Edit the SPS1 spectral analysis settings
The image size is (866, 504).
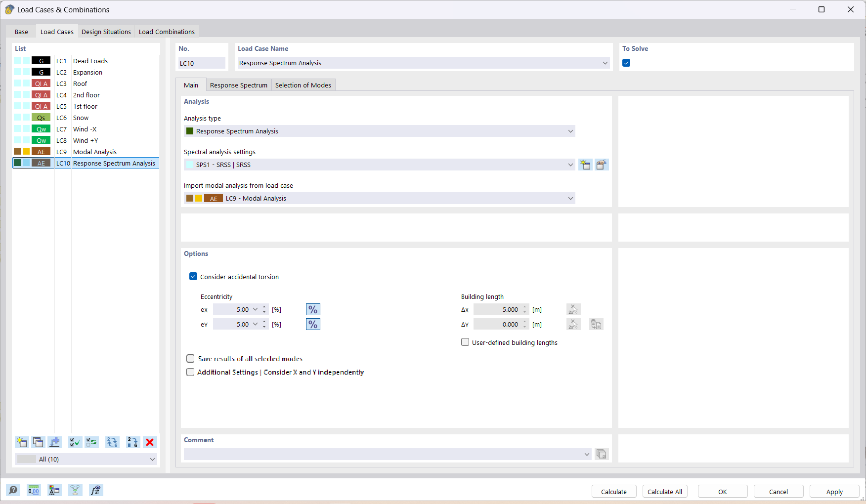pos(602,165)
